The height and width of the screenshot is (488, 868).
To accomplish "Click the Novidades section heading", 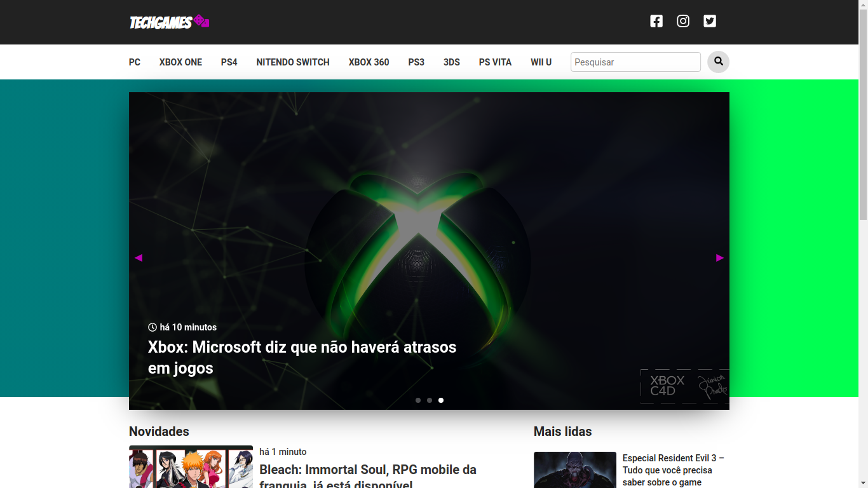I will click(x=159, y=431).
